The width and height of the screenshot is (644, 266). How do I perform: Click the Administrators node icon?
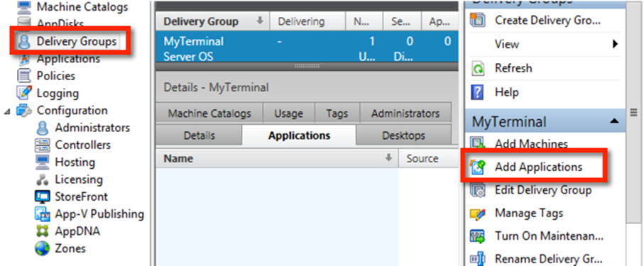click(43, 128)
